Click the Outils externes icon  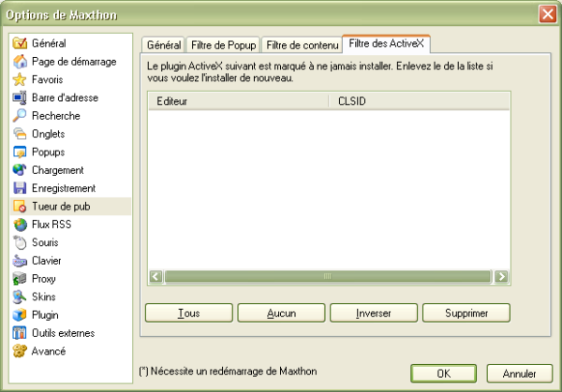click(x=20, y=333)
